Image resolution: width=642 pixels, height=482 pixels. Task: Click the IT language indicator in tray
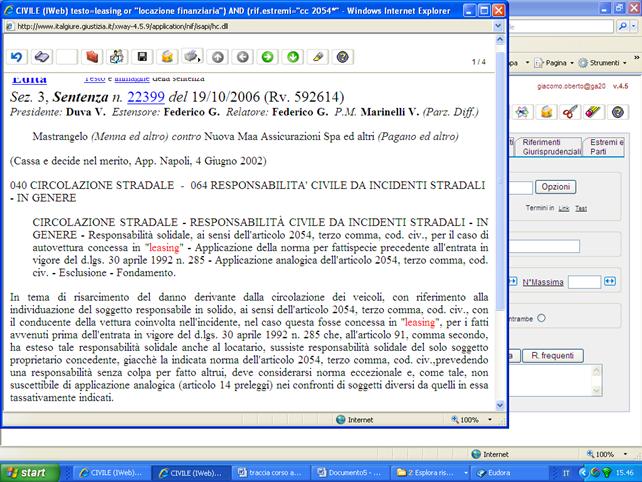pos(566,473)
